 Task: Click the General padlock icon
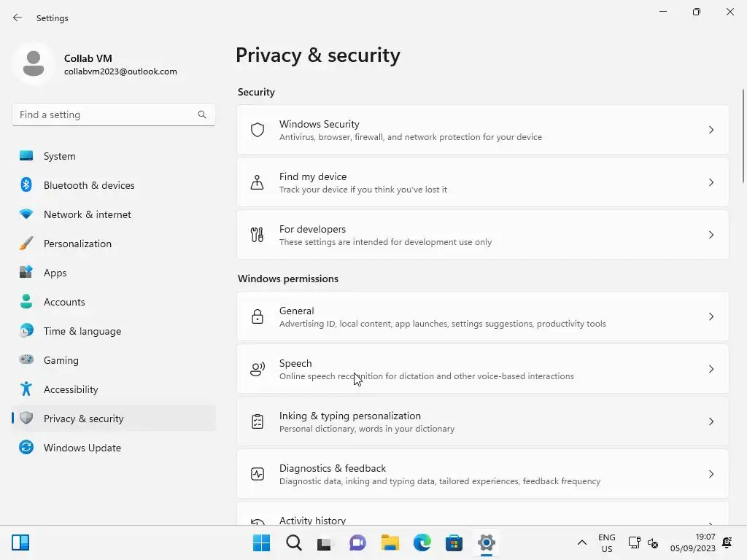click(x=258, y=316)
